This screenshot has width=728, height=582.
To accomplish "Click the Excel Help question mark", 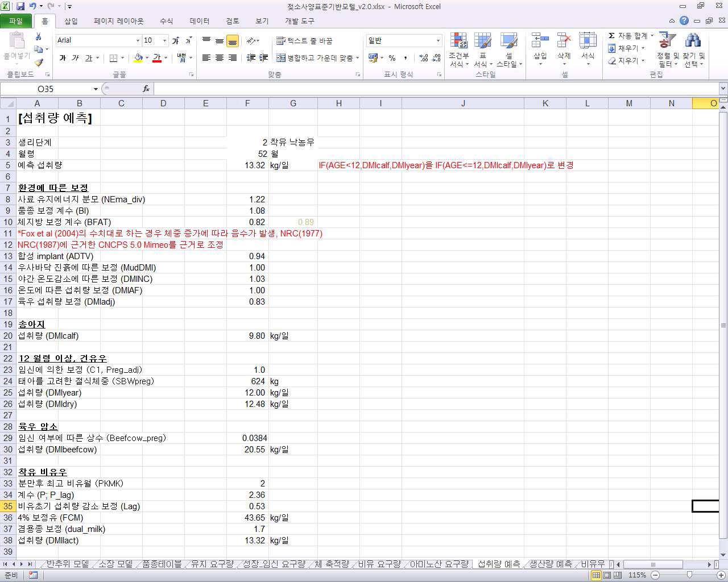I will (x=684, y=20).
